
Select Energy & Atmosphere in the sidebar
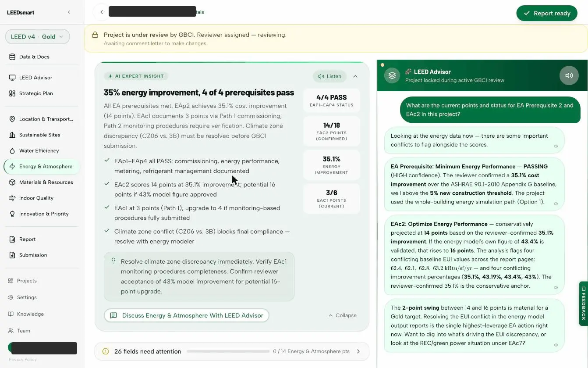pyautogui.click(x=42, y=166)
